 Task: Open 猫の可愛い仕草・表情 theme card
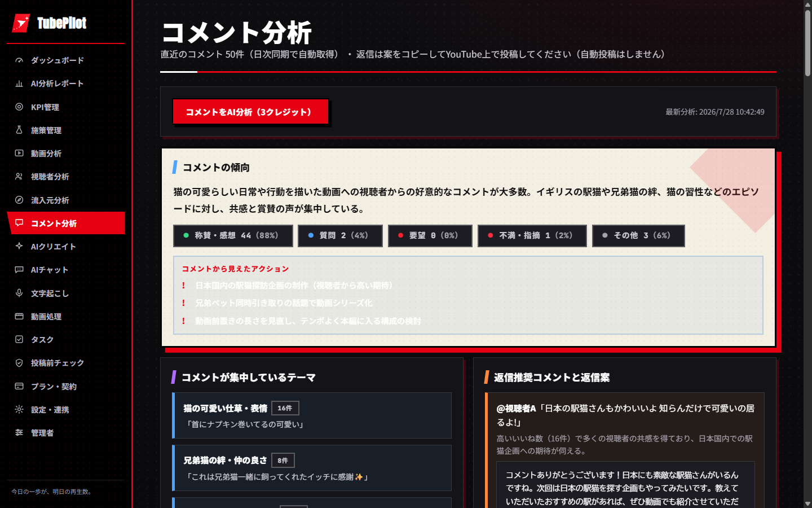coord(312,415)
